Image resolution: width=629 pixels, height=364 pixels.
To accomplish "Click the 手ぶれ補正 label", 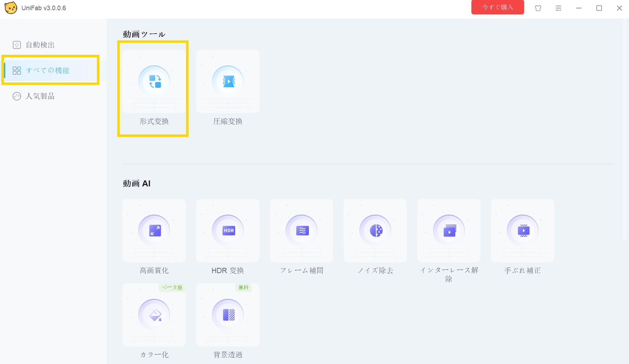I will pyautogui.click(x=523, y=271).
